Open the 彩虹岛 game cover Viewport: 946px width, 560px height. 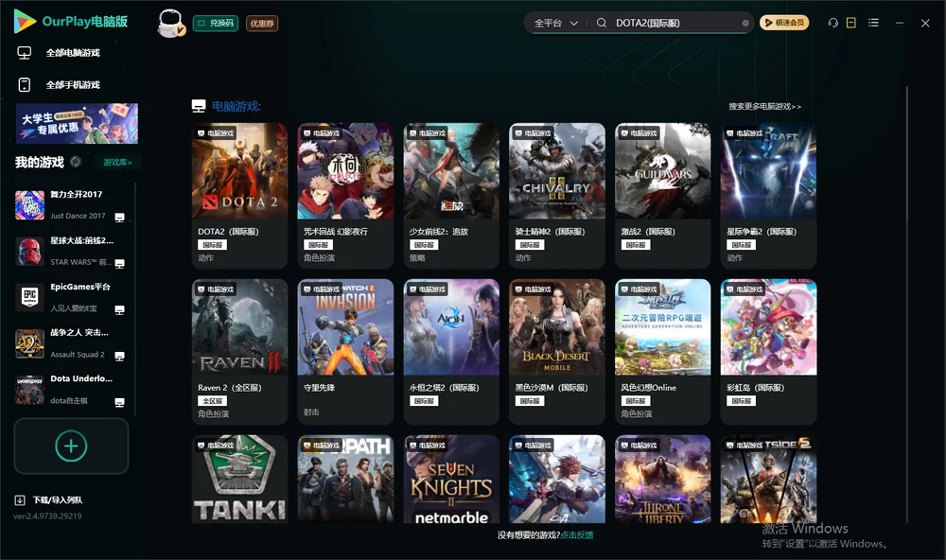click(768, 327)
